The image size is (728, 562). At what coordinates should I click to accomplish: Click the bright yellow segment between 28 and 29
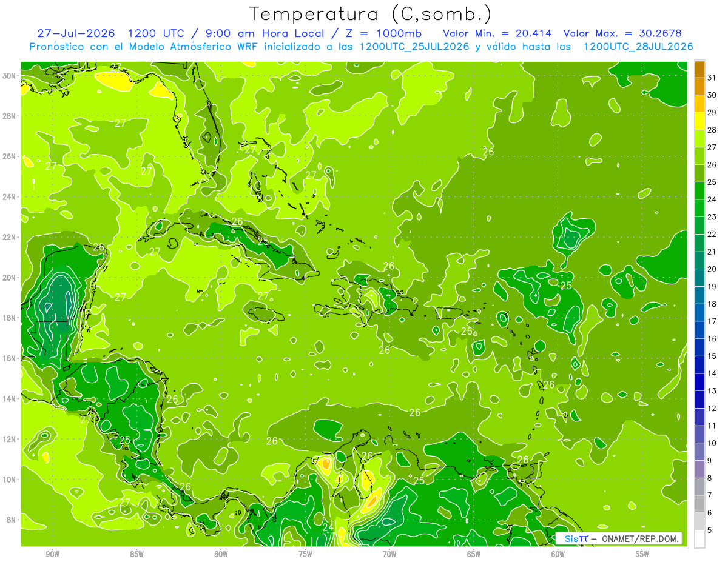point(699,121)
